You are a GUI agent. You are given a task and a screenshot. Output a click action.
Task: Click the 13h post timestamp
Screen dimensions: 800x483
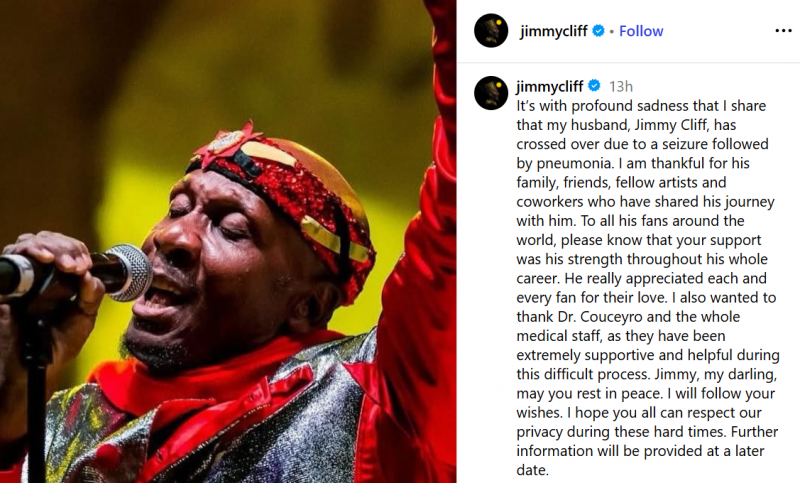tap(620, 87)
